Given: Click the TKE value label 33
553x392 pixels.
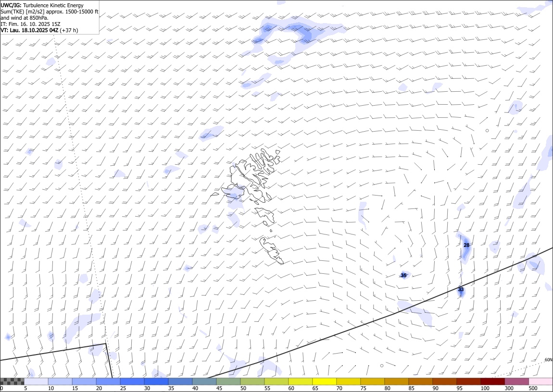Looking at the screenshot, I should click(x=461, y=290).
